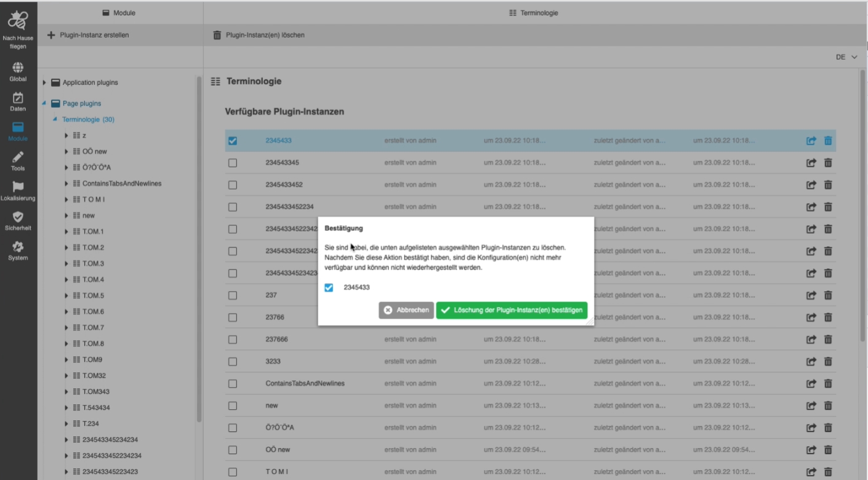Click the export icon for row 2345433452
This screenshot has height=480, width=868.
coord(811,185)
